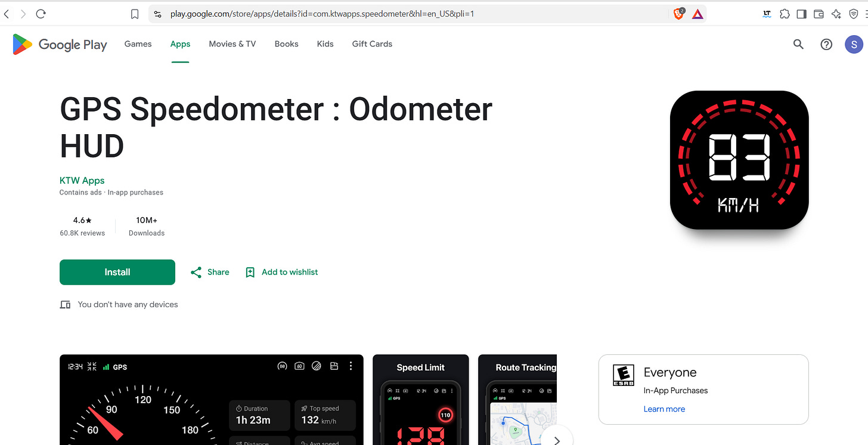Go back with the browser back arrow
Image resolution: width=868 pixels, height=445 pixels.
pos(7,14)
